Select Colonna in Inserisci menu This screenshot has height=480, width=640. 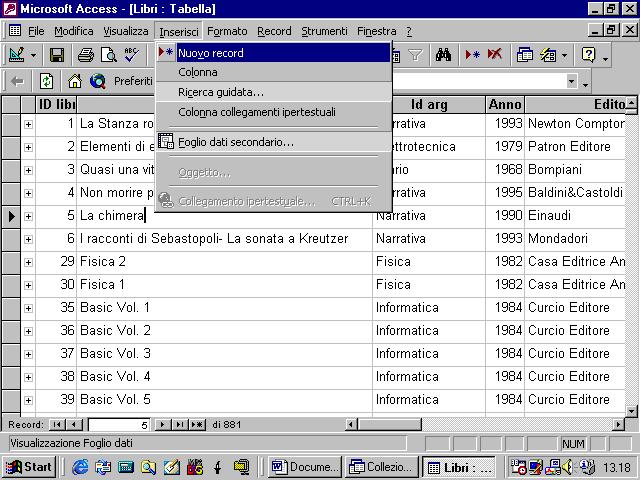tap(273, 72)
